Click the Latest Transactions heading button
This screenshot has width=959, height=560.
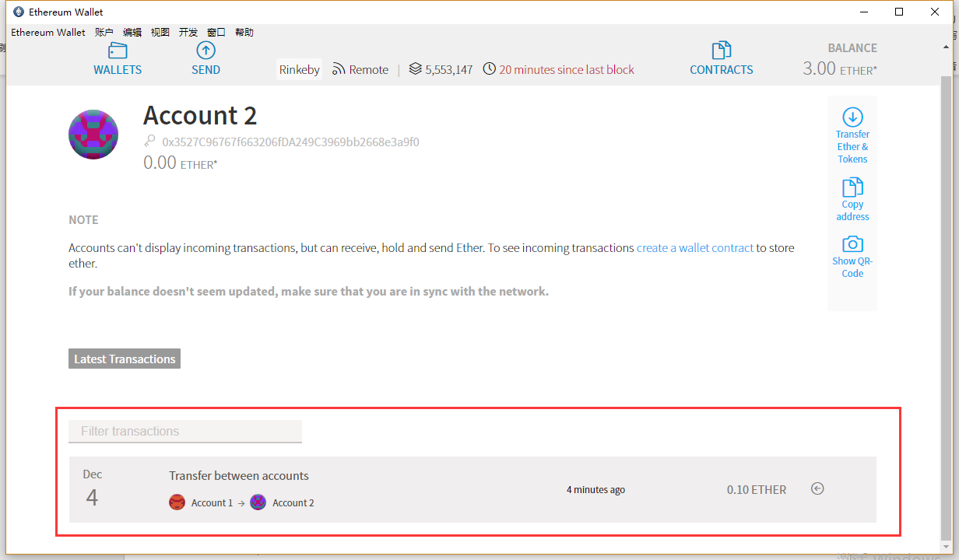pyautogui.click(x=125, y=359)
